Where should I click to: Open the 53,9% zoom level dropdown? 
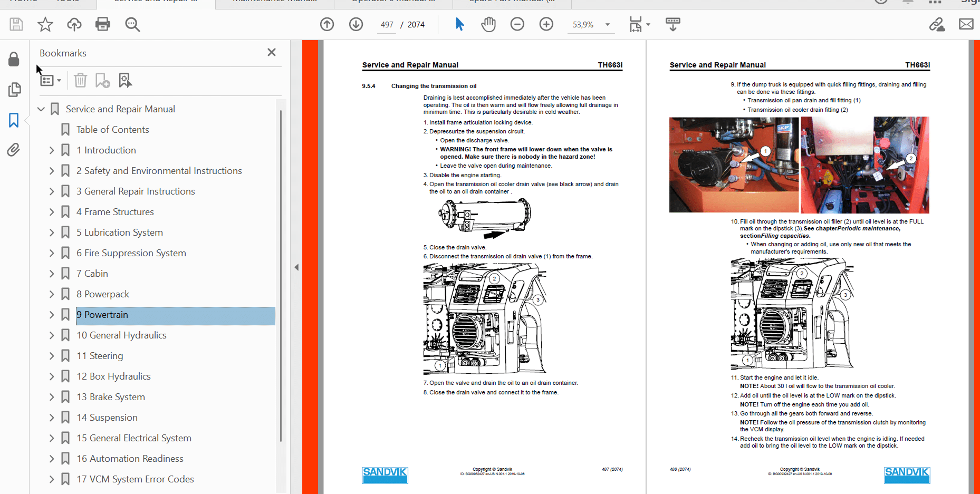(608, 25)
